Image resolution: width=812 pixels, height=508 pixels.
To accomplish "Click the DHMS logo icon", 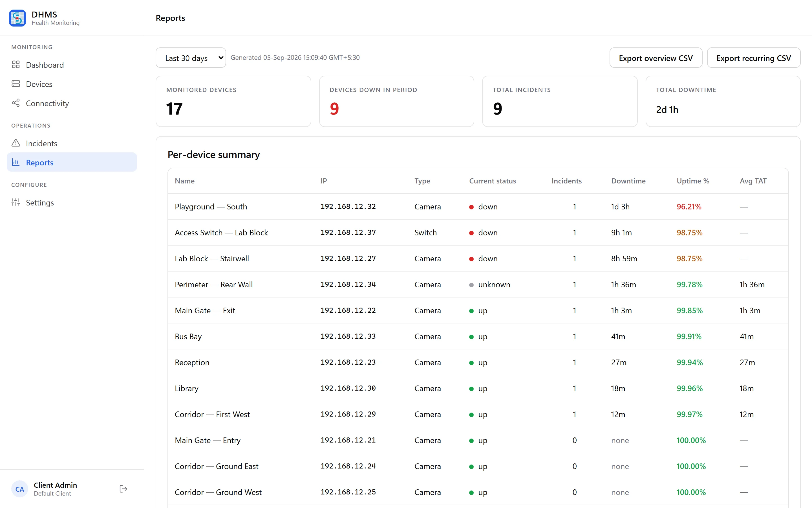I will coord(17,18).
